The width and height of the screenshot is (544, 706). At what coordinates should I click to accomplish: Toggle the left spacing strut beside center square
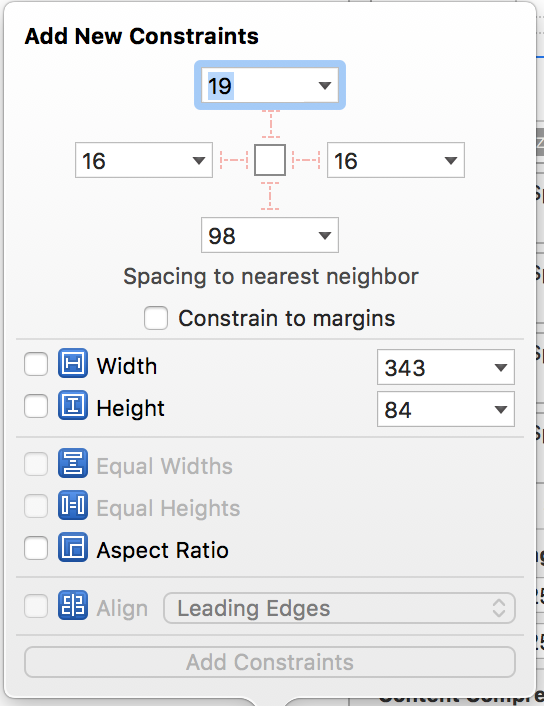(x=234, y=160)
